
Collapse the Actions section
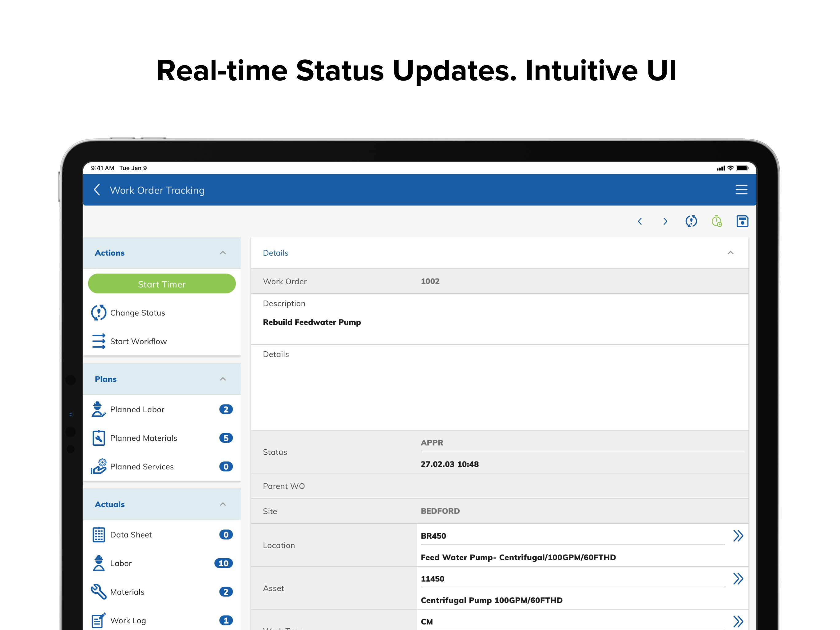click(x=223, y=252)
